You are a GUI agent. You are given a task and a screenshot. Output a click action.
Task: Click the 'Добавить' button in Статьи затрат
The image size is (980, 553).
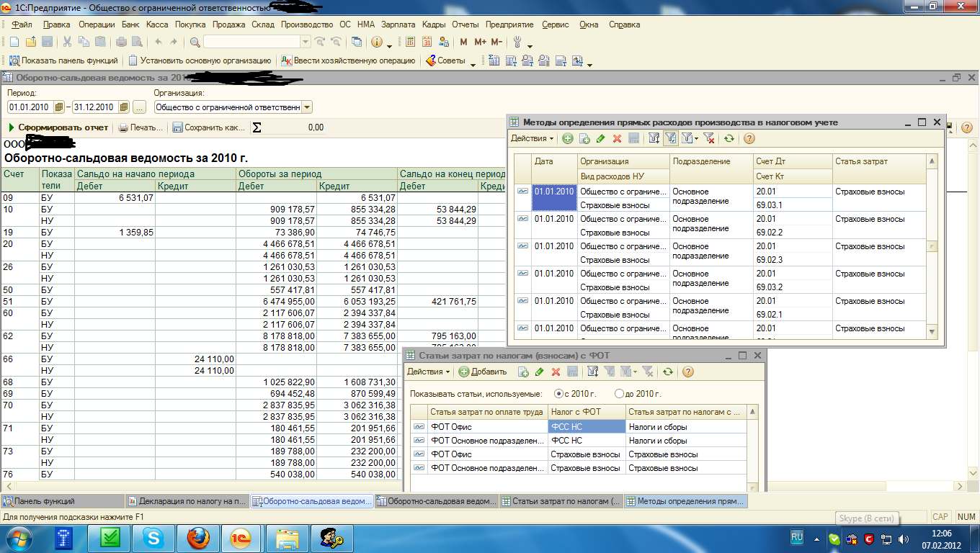click(x=483, y=372)
